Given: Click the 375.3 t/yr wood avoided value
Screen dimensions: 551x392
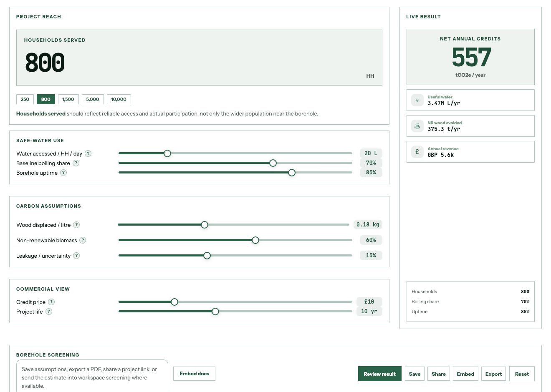Looking at the screenshot, I should 444,129.
